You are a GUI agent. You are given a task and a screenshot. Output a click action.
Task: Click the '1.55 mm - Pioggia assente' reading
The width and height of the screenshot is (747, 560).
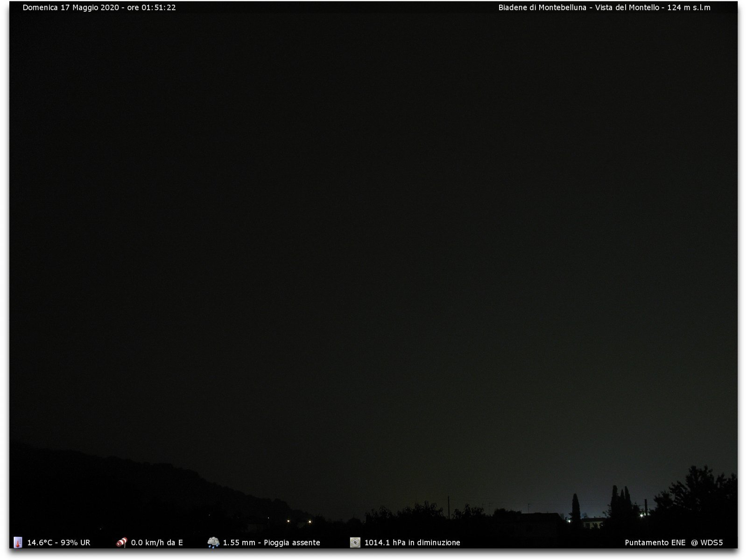(272, 543)
